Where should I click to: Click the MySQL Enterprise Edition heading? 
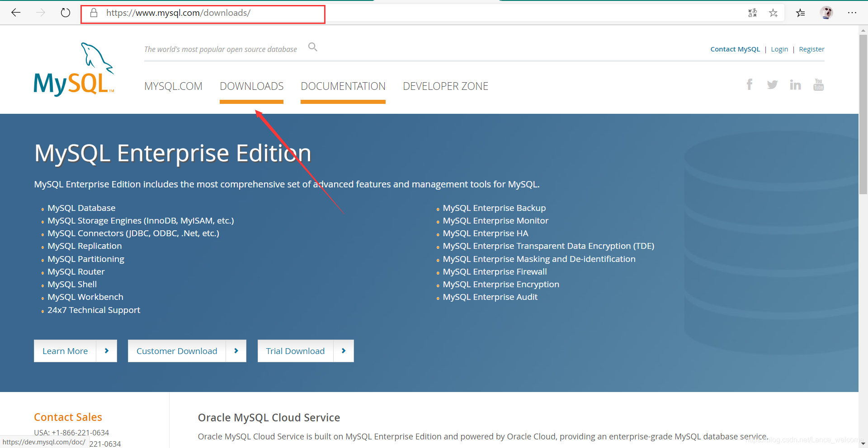(x=173, y=154)
